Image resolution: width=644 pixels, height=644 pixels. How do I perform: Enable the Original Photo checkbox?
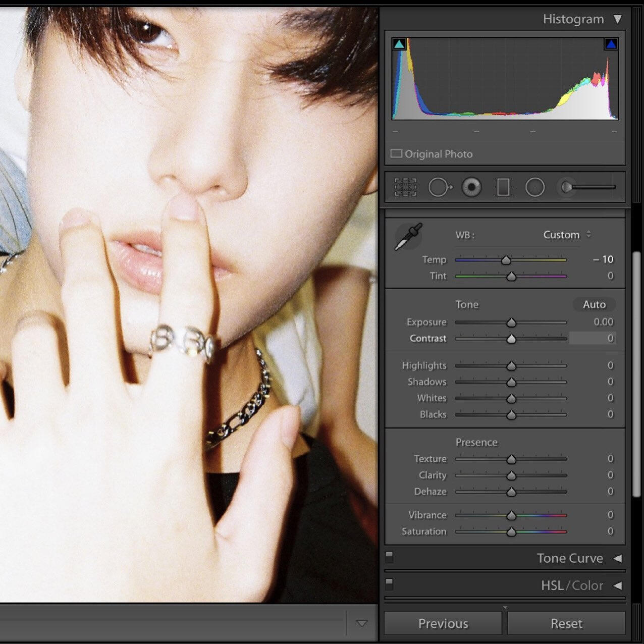(397, 153)
